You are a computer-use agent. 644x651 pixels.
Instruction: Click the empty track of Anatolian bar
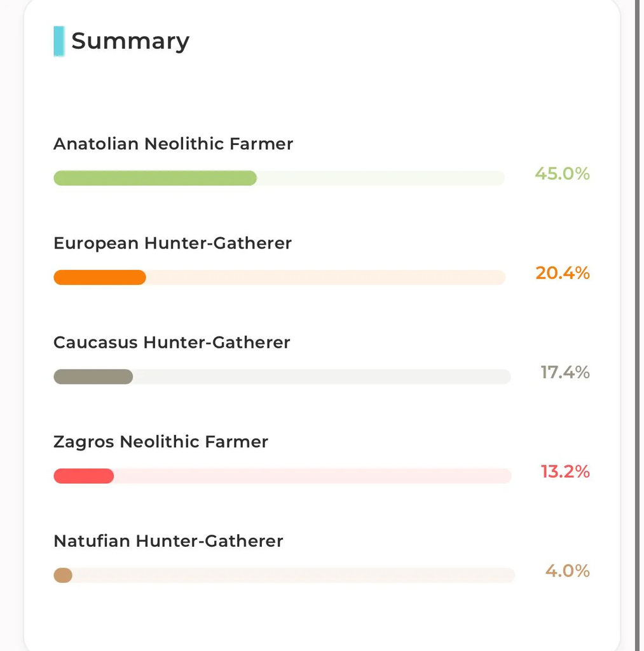click(381, 178)
